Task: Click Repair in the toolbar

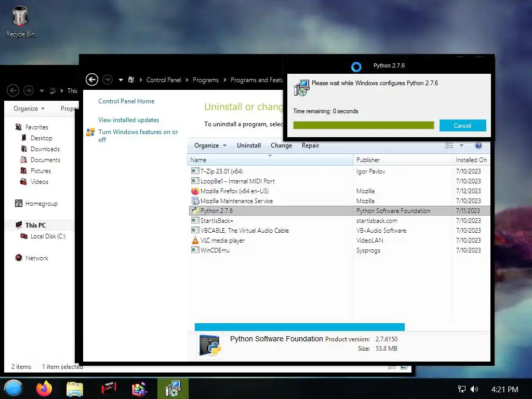Action: [311, 145]
